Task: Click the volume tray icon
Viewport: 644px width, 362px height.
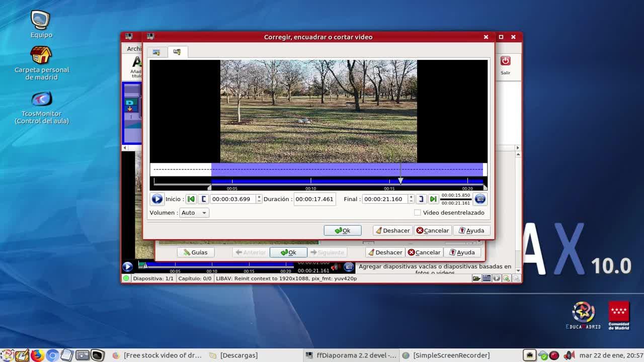Action: (x=569, y=355)
